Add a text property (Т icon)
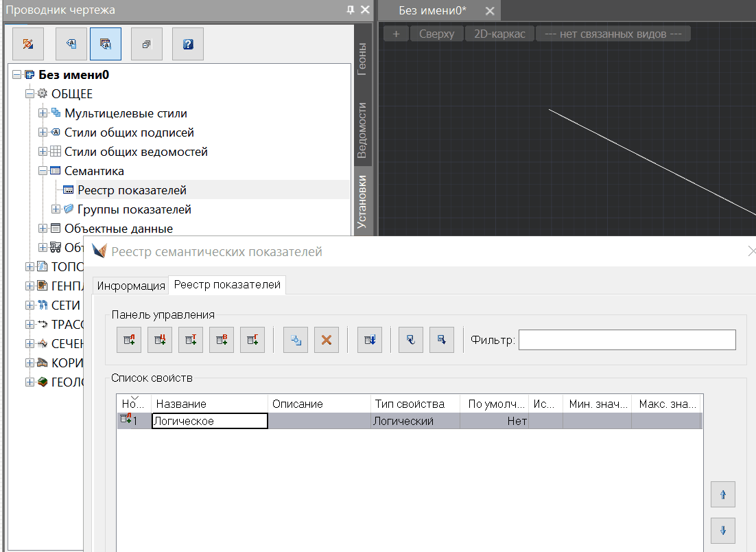This screenshot has width=756, height=552. (x=191, y=340)
